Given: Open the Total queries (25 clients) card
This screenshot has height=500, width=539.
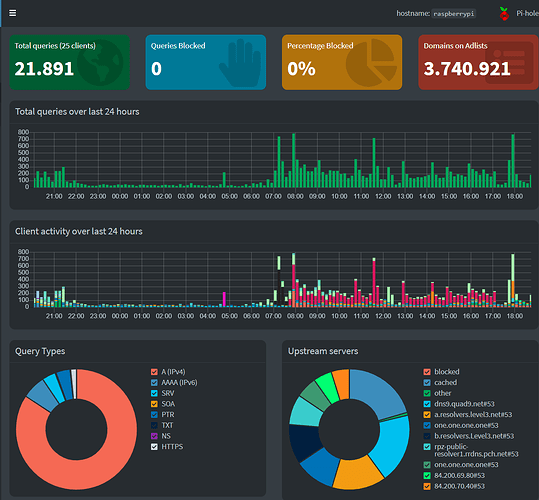Looking at the screenshot, I should pyautogui.click(x=69, y=62).
